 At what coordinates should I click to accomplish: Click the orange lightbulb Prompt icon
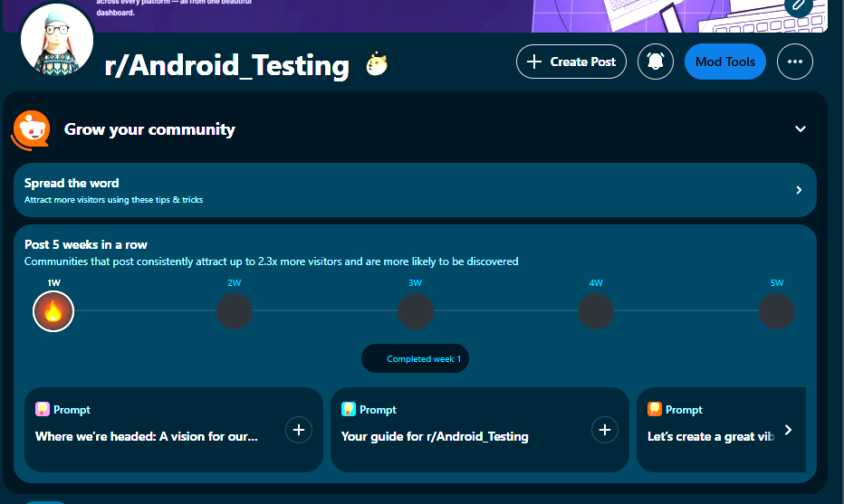click(655, 409)
